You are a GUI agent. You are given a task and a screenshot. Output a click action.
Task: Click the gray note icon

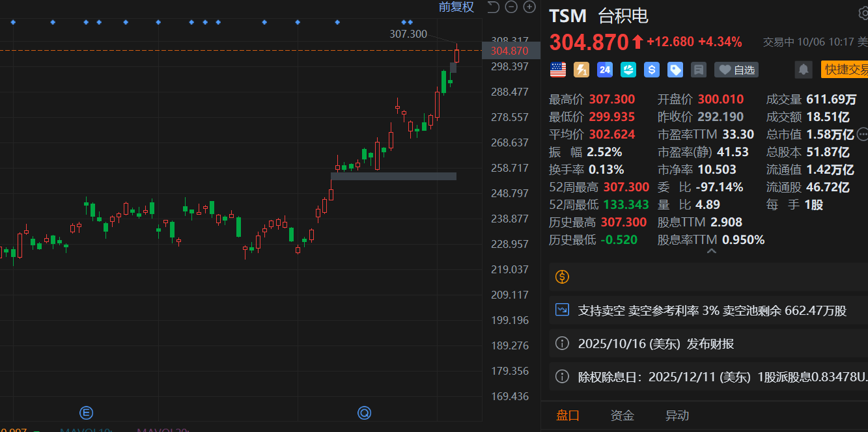pos(699,70)
